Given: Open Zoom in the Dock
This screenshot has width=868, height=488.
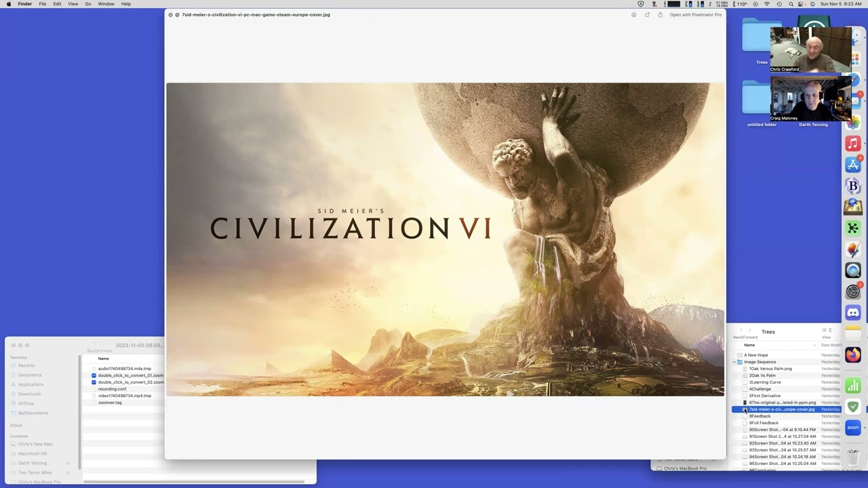Looking at the screenshot, I should point(853,428).
